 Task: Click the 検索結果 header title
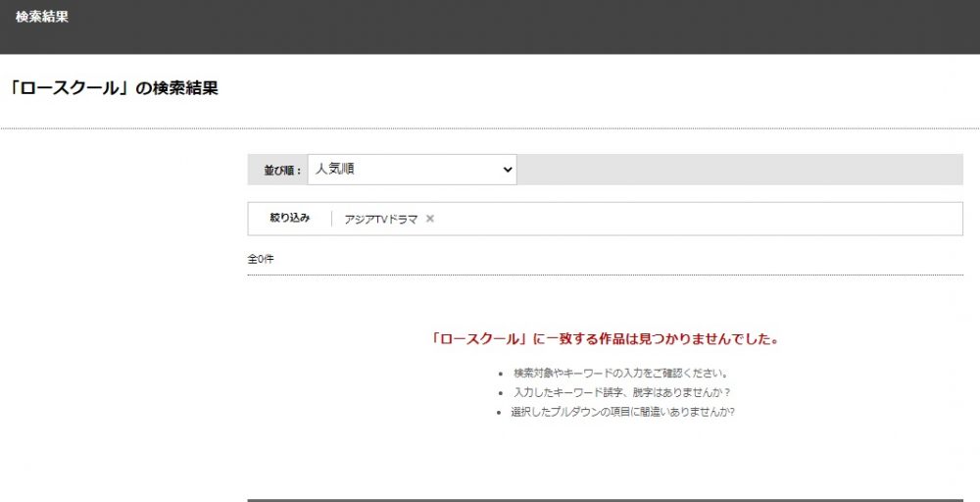(42, 17)
